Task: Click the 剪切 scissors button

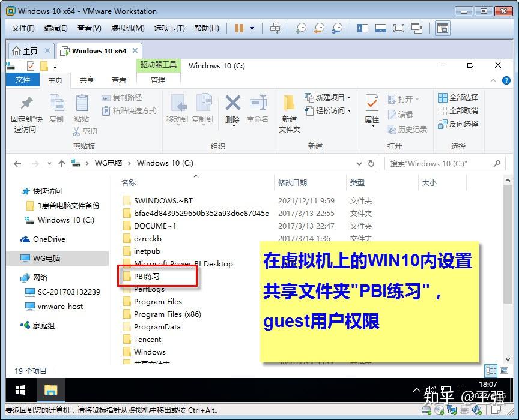Action: (x=85, y=131)
